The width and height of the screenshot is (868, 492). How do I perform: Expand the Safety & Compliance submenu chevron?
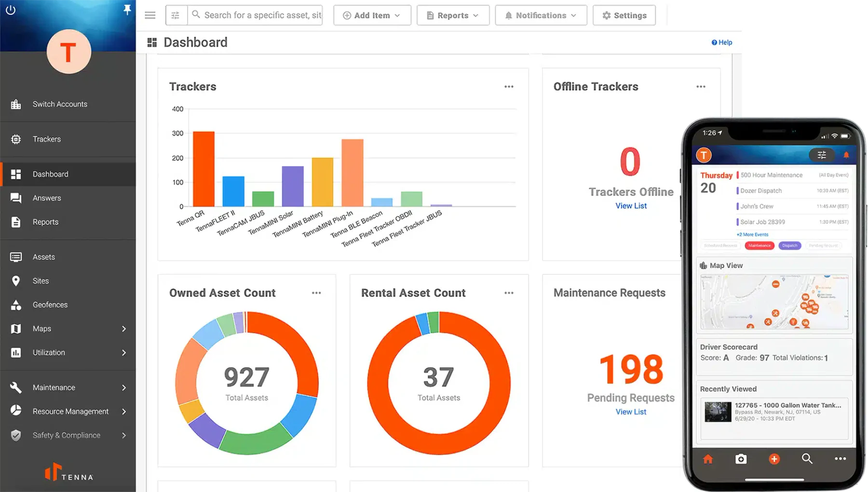click(x=124, y=435)
